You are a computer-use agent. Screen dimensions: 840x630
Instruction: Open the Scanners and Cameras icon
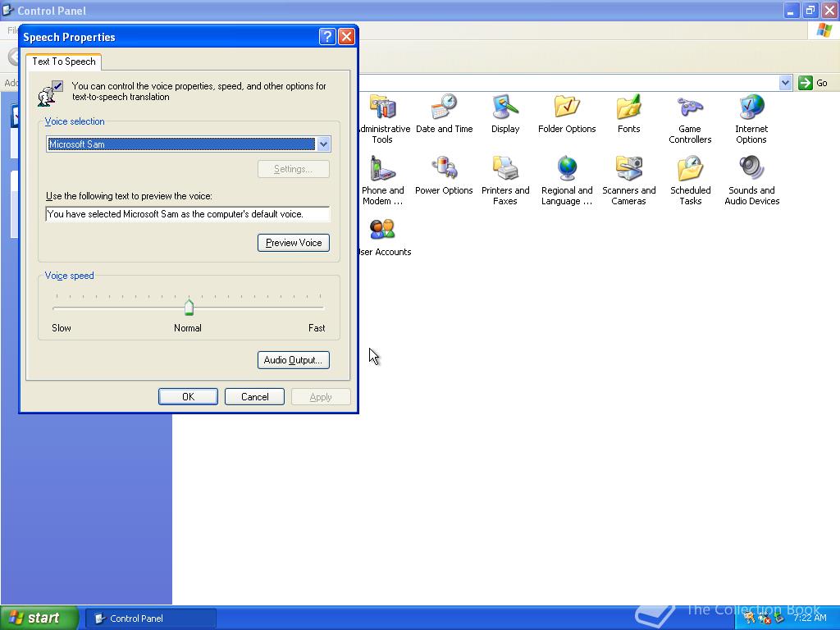[628, 169]
